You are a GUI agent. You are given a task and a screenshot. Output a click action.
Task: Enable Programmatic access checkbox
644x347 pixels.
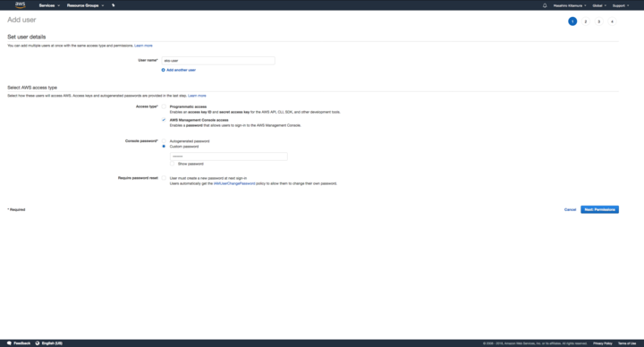point(164,106)
